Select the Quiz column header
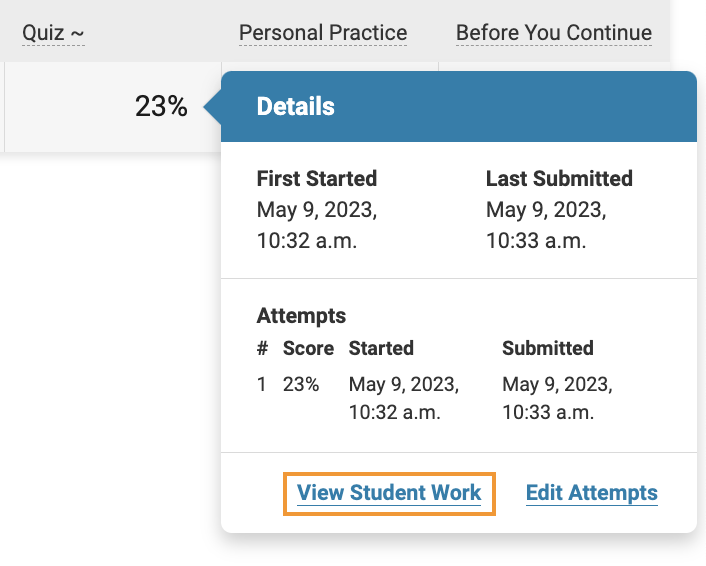Viewport: 706px width, 566px height. (53, 33)
